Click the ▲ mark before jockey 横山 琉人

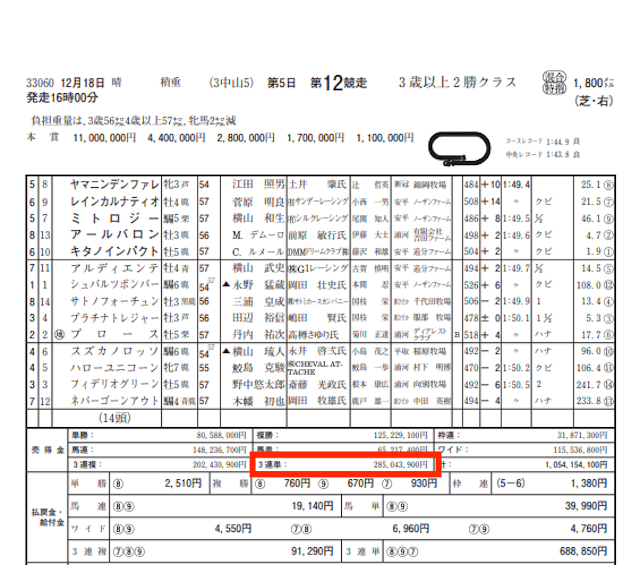[227, 351]
